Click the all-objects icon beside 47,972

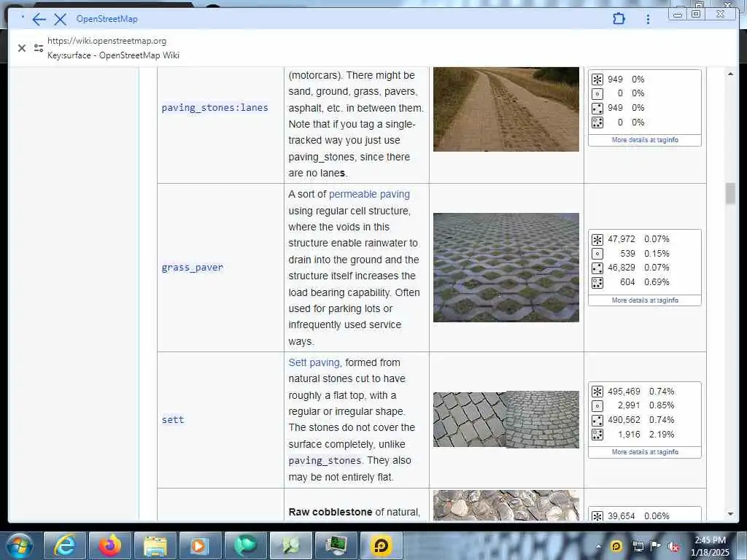click(597, 239)
